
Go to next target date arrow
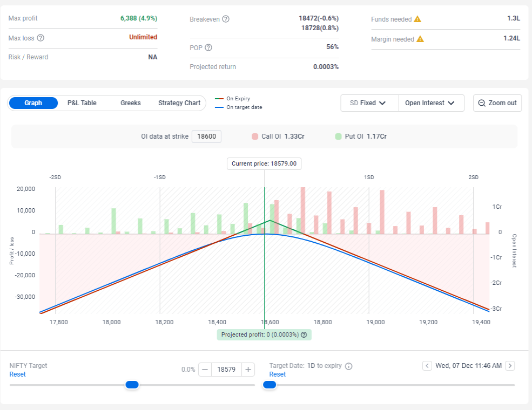[510, 366]
